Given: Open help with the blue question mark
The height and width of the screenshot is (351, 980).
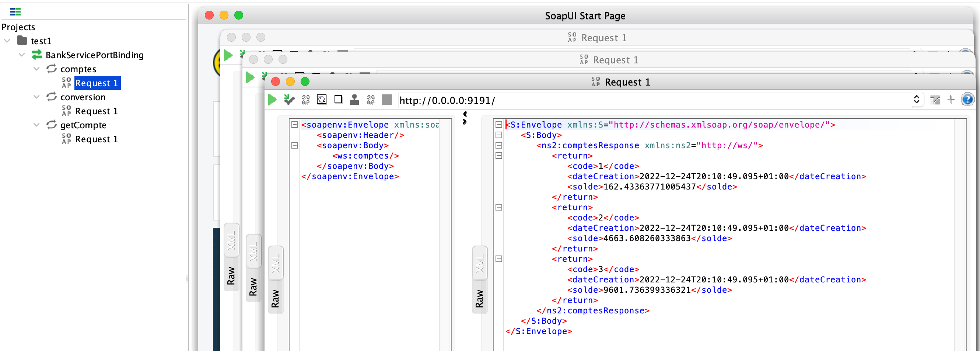Looking at the screenshot, I should tap(967, 100).
